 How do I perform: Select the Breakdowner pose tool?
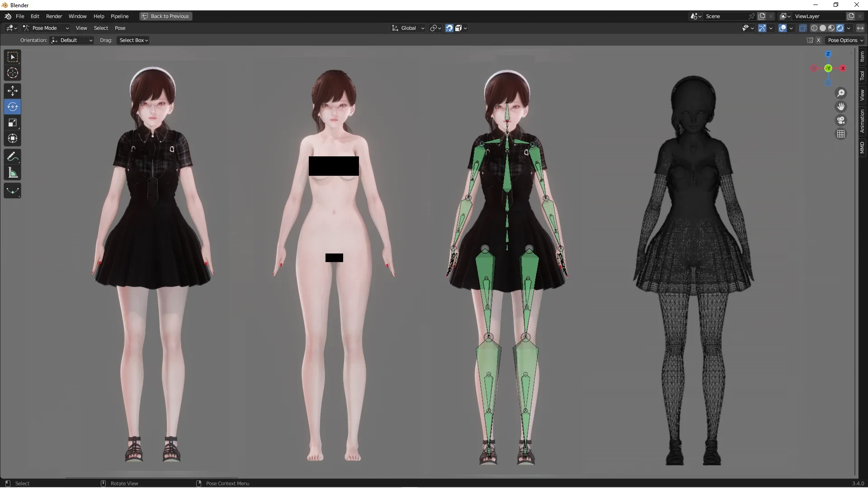coord(13,191)
